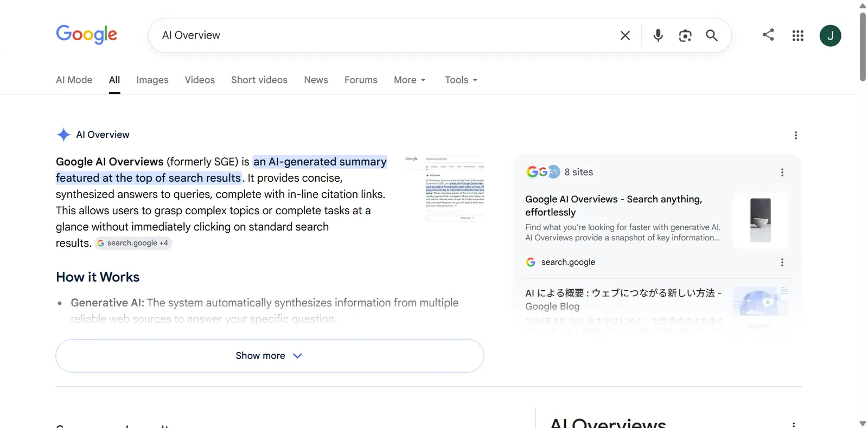Open the account avatar labeled J

(x=830, y=36)
